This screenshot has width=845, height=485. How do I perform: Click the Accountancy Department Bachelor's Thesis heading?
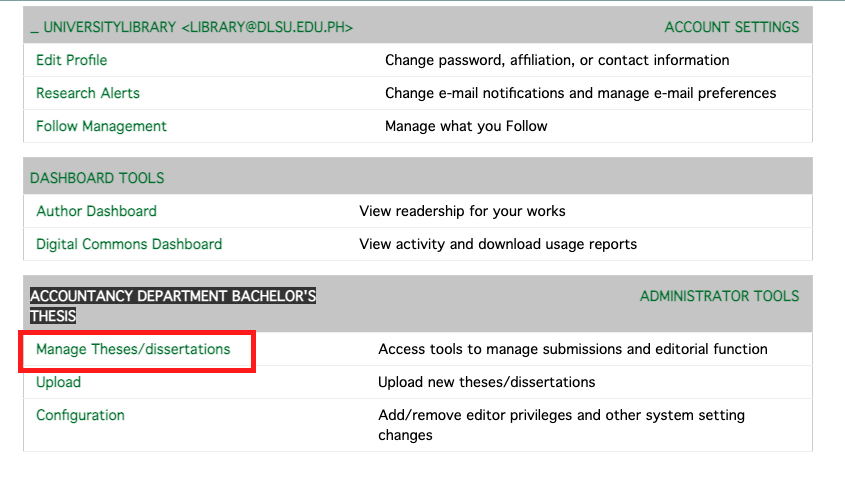click(173, 306)
